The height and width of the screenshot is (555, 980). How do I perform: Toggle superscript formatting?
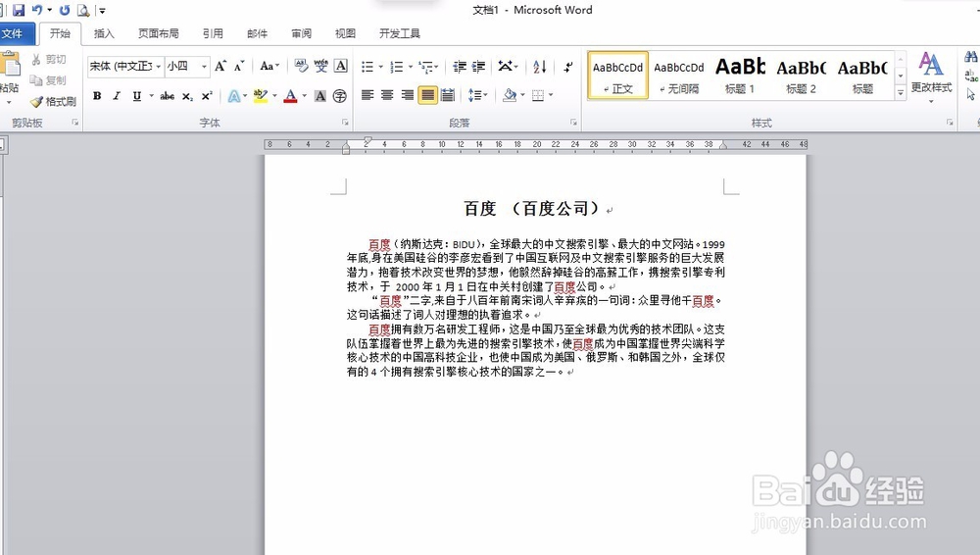point(206,96)
